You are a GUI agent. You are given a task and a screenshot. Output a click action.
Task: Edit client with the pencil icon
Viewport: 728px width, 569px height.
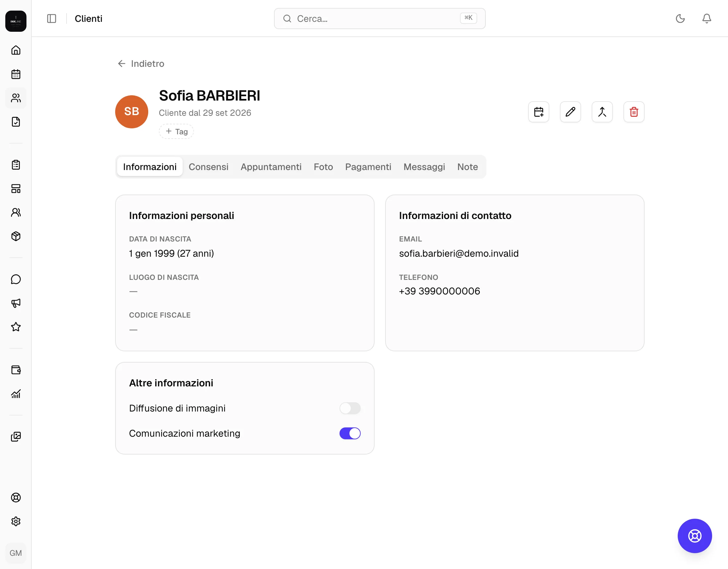[x=570, y=112]
